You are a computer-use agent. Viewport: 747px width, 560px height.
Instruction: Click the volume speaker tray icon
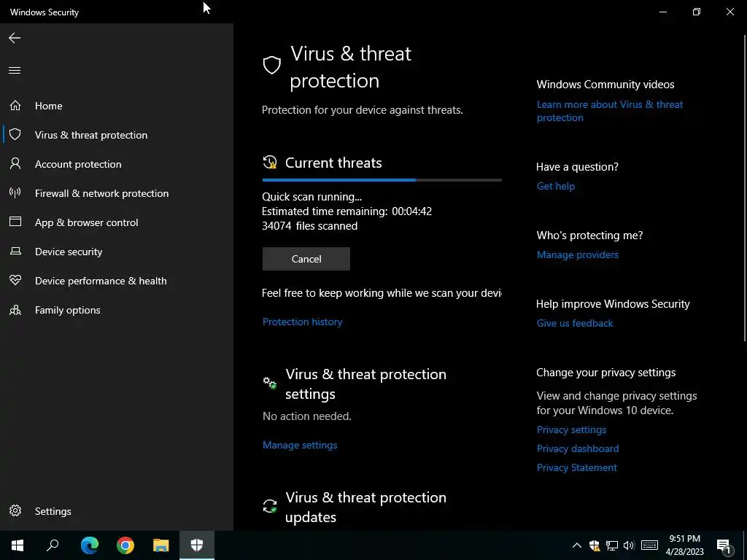coord(629,545)
